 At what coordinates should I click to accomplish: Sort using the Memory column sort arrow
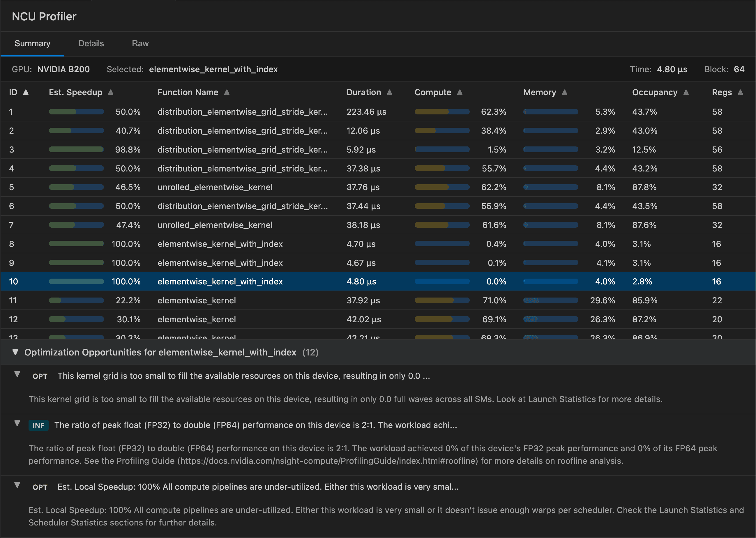point(565,92)
